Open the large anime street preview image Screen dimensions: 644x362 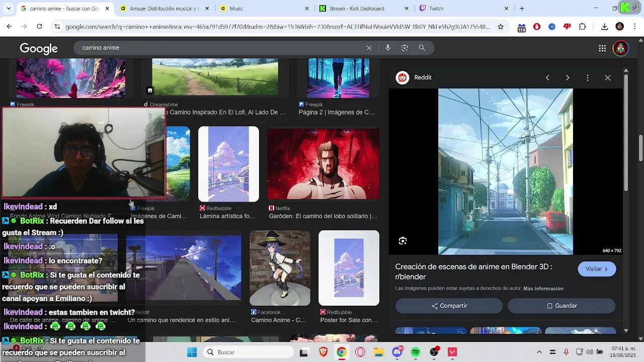[x=505, y=171]
